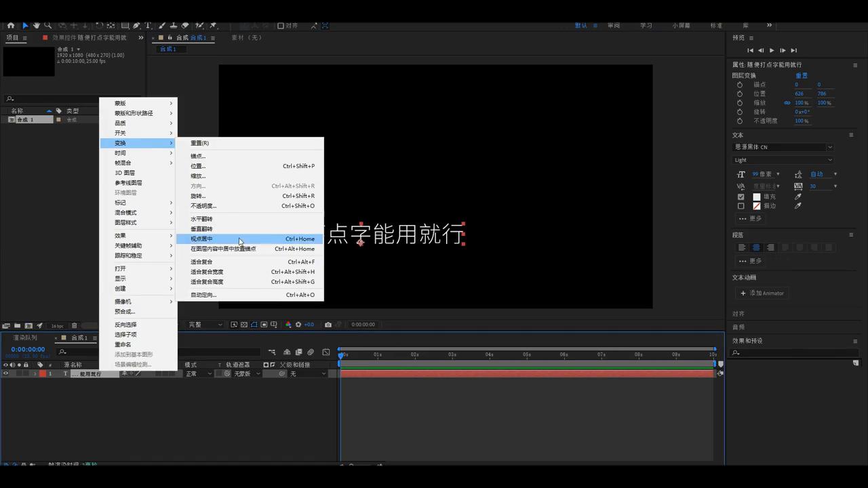
Task: Click the fill color eyedropper in the Character panel
Action: coord(798,197)
